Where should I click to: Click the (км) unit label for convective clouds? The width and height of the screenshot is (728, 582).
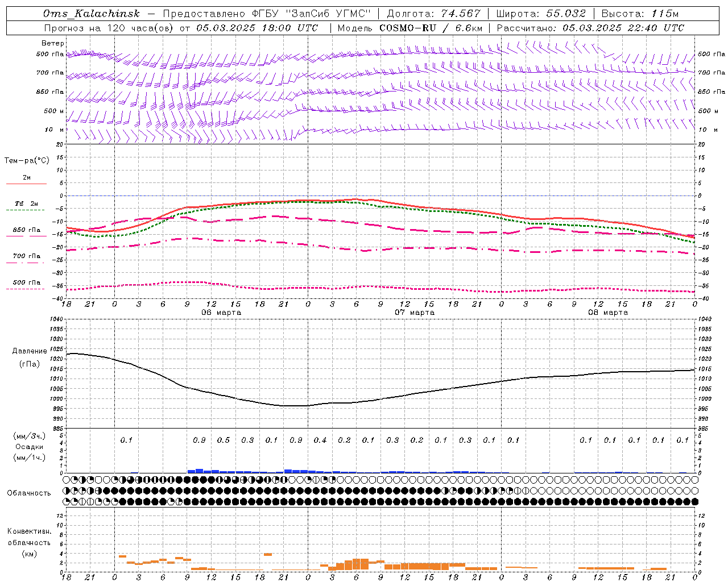pos(29,554)
